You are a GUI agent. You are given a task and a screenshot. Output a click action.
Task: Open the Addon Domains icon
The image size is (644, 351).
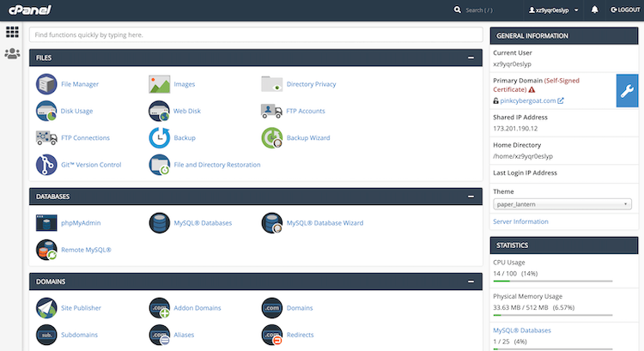click(x=160, y=308)
